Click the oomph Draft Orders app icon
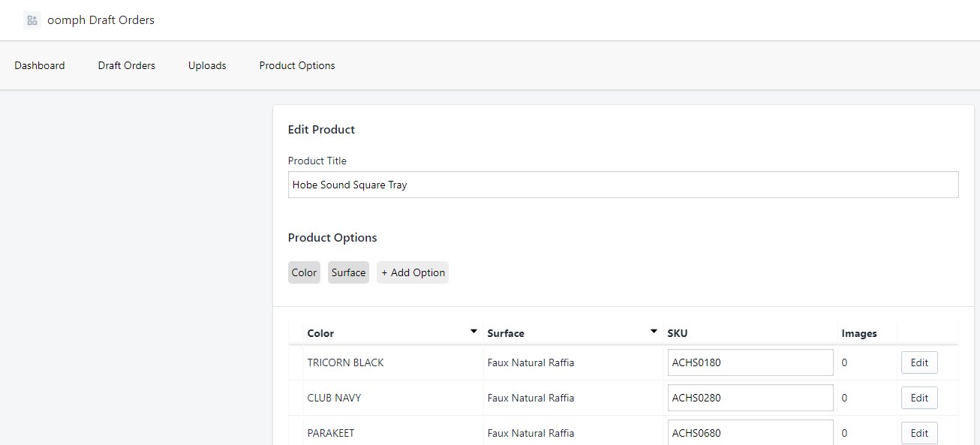The width and height of the screenshot is (980, 445). (x=32, y=20)
